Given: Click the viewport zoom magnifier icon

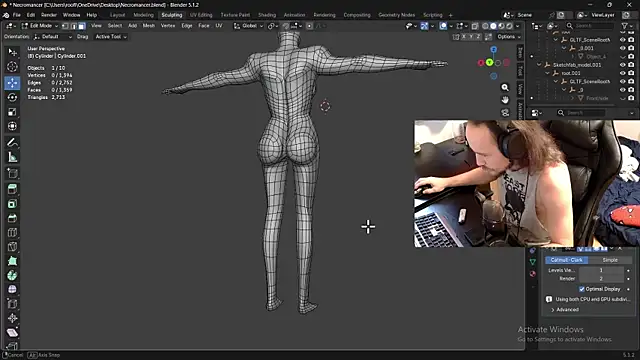Looking at the screenshot, I should [505, 87].
